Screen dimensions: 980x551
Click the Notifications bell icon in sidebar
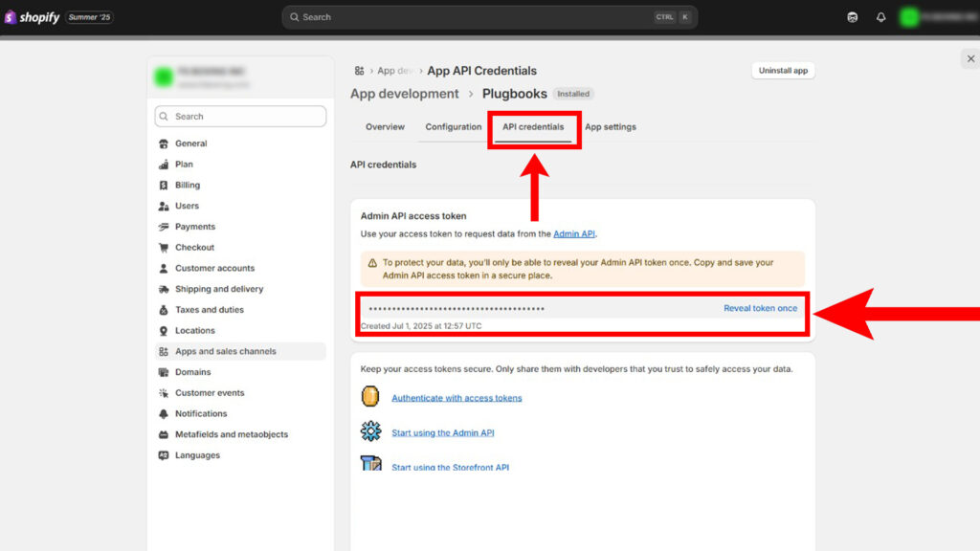(x=164, y=413)
